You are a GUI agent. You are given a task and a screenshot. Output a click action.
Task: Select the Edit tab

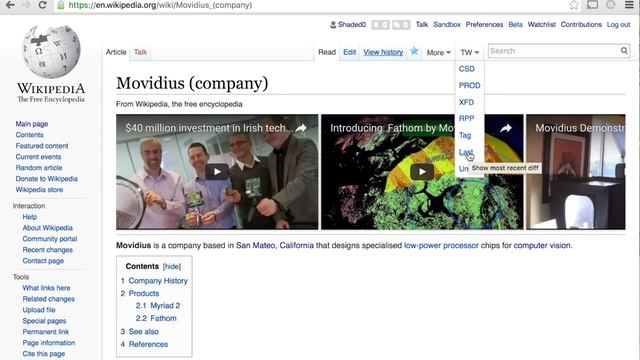tap(349, 52)
